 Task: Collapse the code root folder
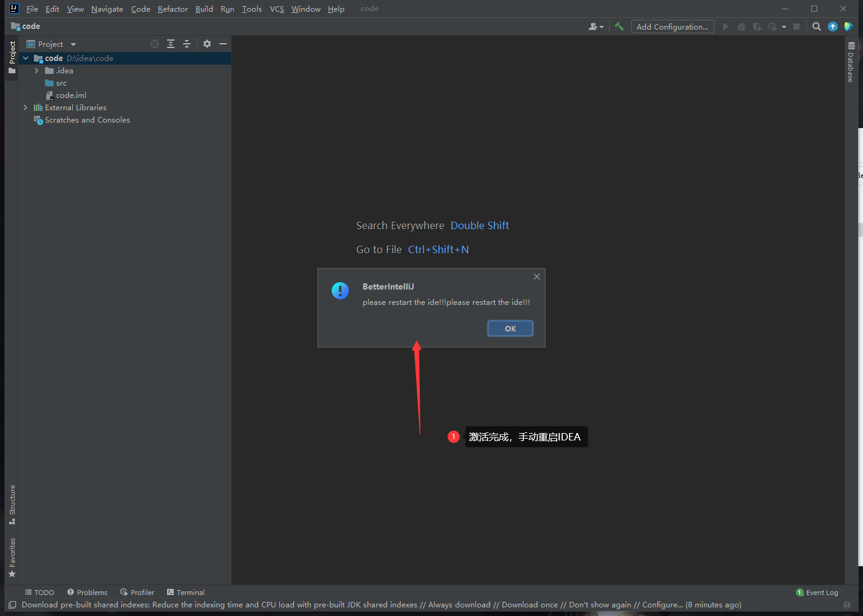[x=25, y=59]
